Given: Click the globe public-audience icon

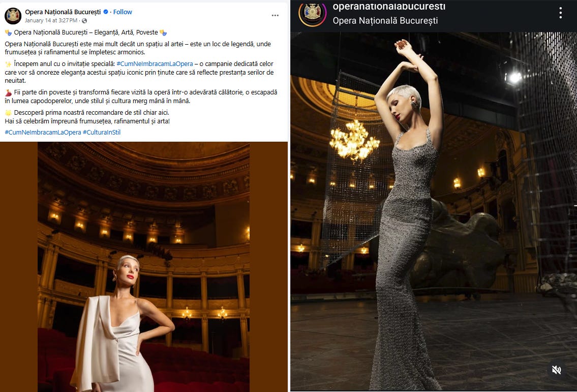Looking at the screenshot, I should tap(84, 21).
